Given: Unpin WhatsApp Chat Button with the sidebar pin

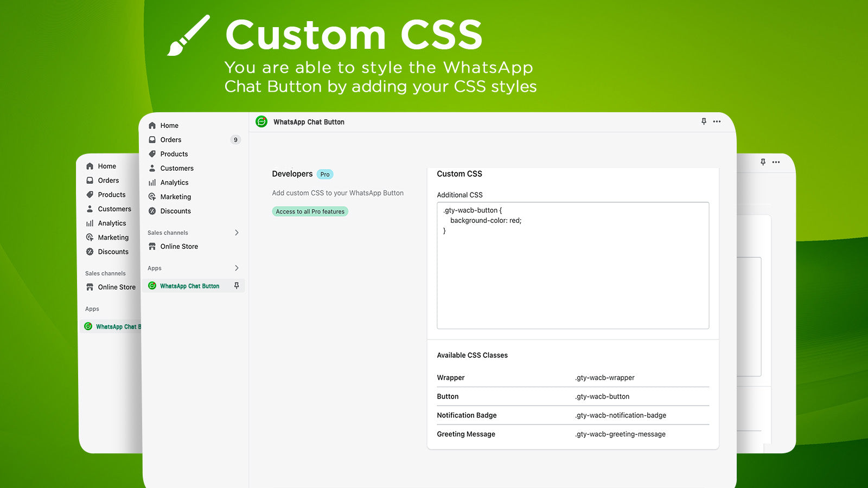Looking at the screenshot, I should tap(237, 286).
